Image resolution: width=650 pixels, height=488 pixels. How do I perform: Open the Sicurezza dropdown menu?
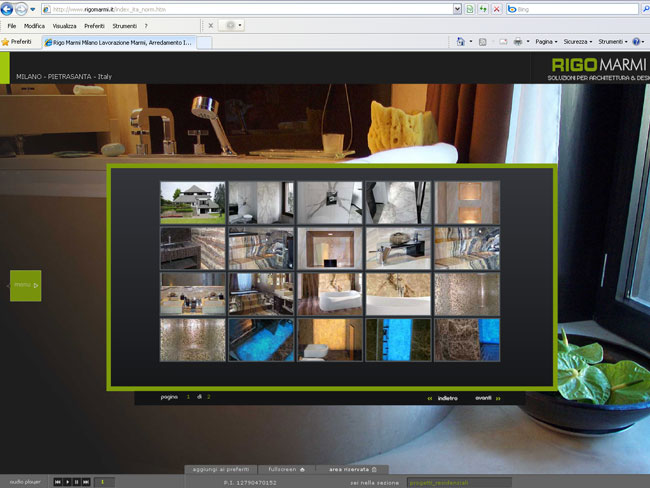(x=577, y=42)
